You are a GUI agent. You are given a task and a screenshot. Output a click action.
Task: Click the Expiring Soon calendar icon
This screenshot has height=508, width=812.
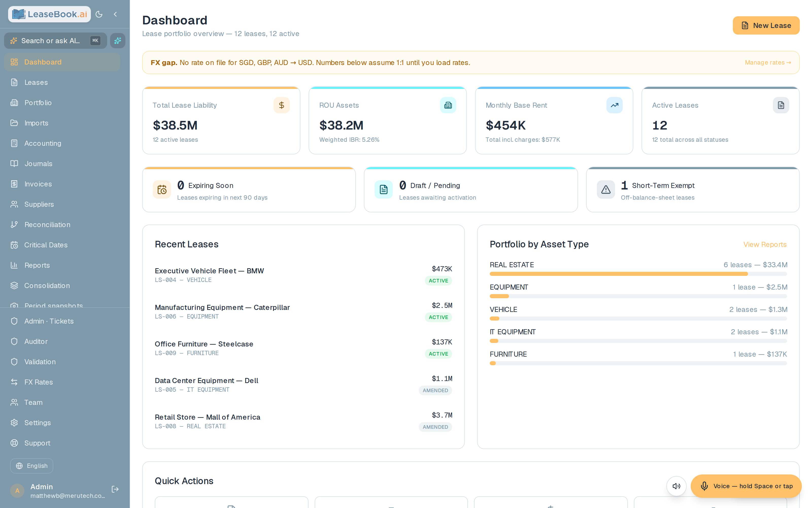click(162, 190)
